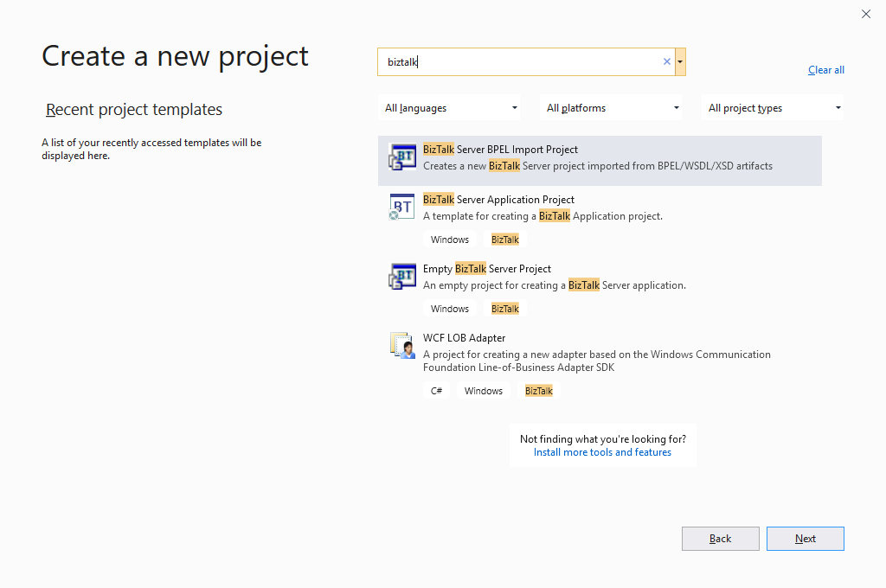
Task: Click the Clear all link
Action: (x=825, y=70)
